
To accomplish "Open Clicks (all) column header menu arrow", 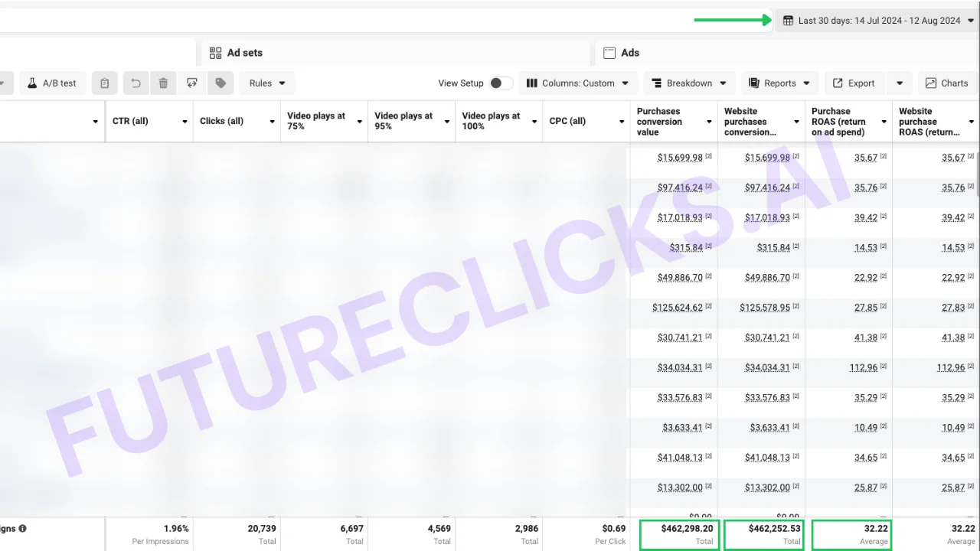I will tap(272, 122).
